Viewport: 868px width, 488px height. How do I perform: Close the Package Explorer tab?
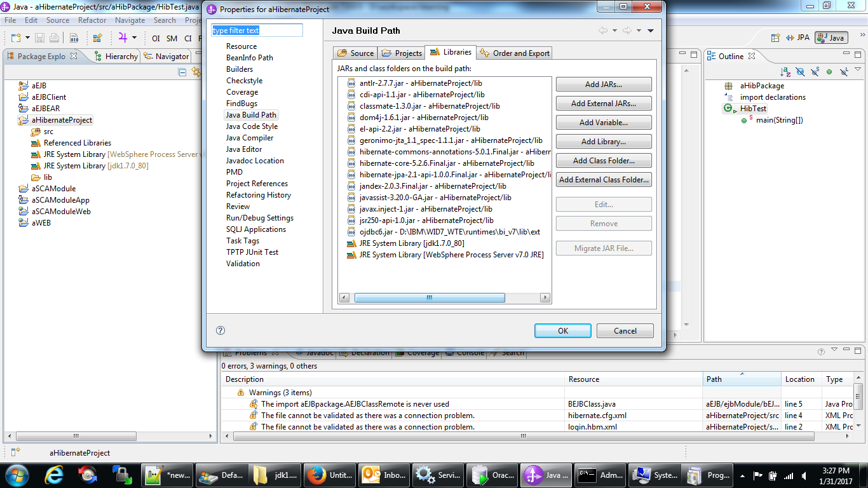pyautogui.click(x=74, y=56)
